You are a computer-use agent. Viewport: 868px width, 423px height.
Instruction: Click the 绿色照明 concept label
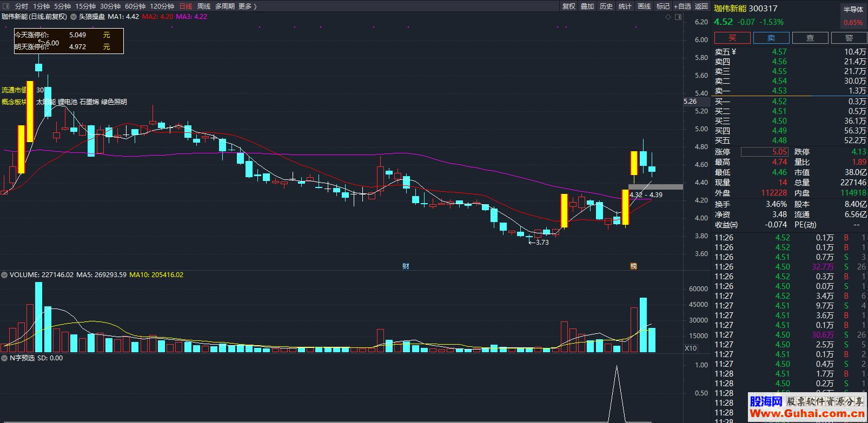click(x=114, y=102)
